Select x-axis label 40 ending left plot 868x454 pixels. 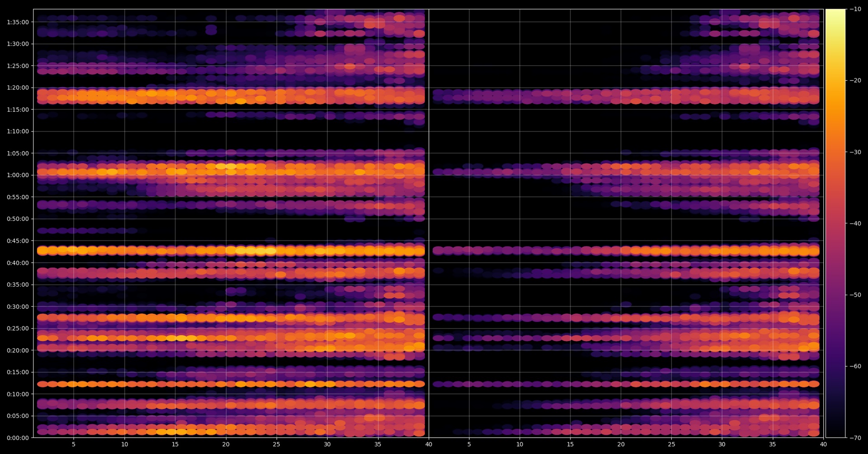coord(429,445)
